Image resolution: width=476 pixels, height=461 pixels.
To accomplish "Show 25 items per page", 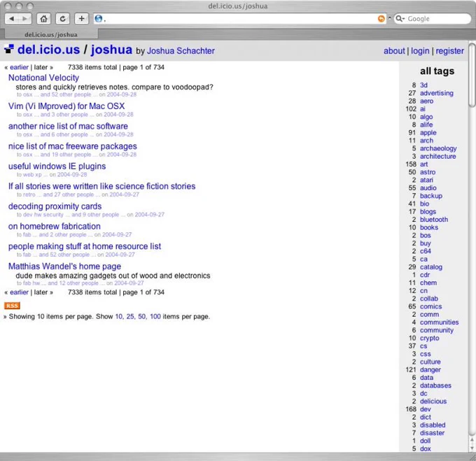I will [130, 317].
